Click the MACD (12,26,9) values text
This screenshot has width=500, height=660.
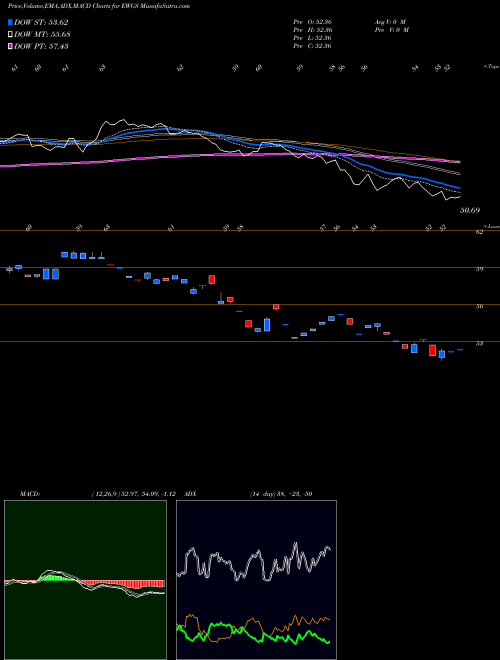coord(133,494)
